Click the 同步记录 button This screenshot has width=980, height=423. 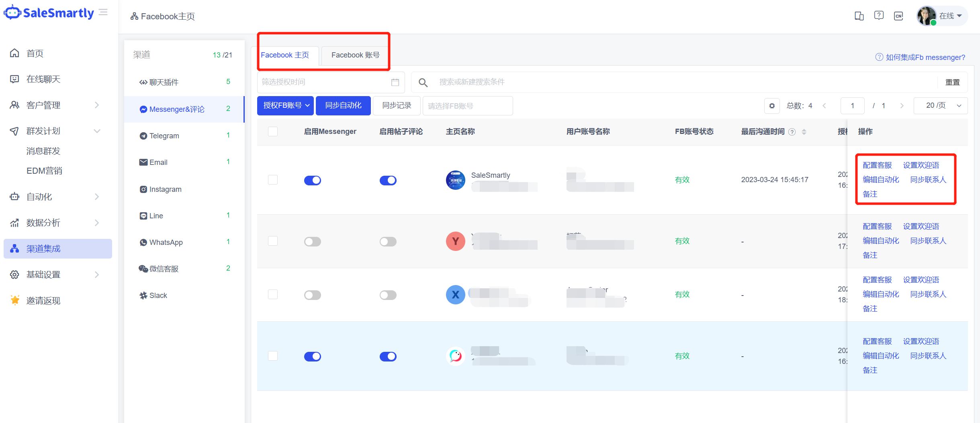tap(397, 105)
